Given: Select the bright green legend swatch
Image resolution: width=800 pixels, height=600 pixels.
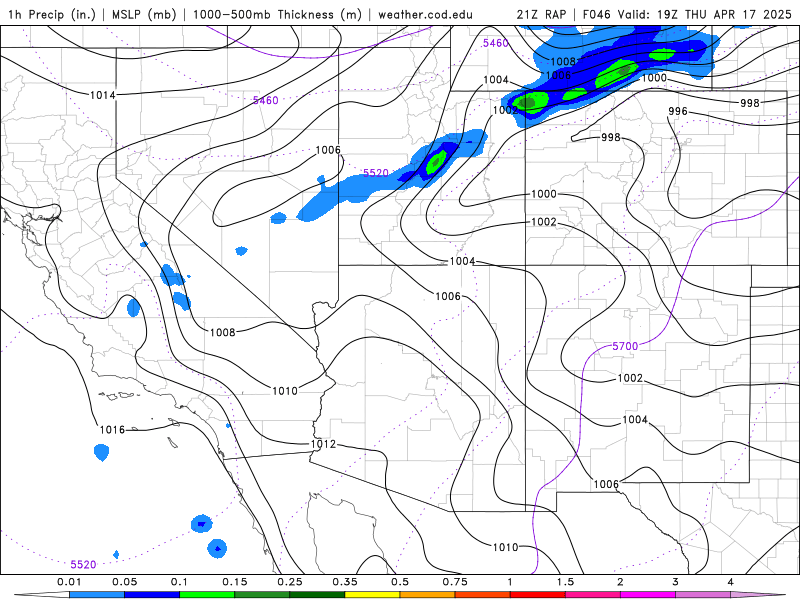Looking at the screenshot, I should pyautogui.click(x=207, y=595).
